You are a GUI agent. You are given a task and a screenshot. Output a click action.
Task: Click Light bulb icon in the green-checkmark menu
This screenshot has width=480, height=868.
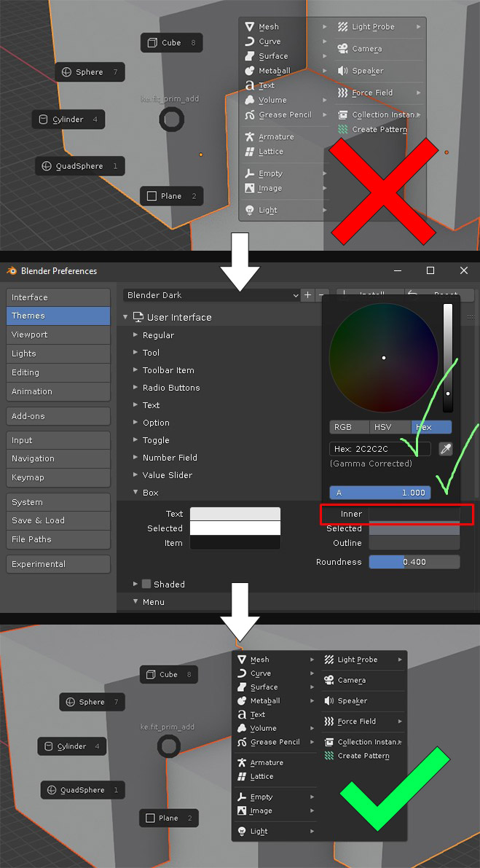[243, 831]
